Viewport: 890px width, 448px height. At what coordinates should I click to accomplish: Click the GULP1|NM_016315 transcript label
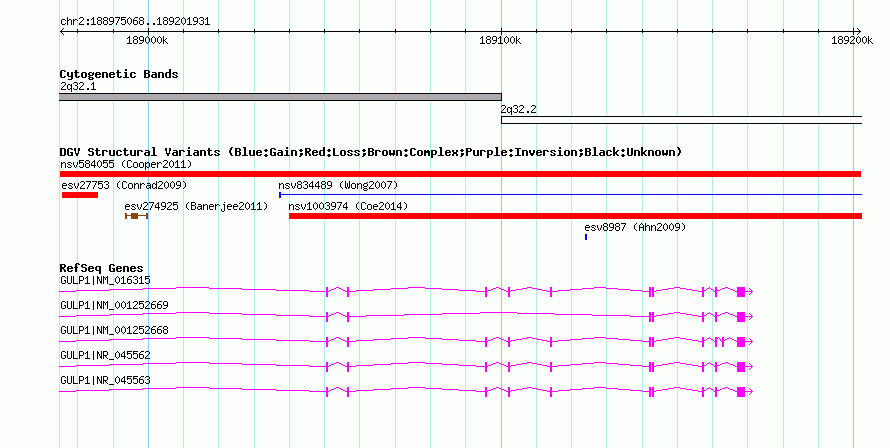(x=106, y=280)
